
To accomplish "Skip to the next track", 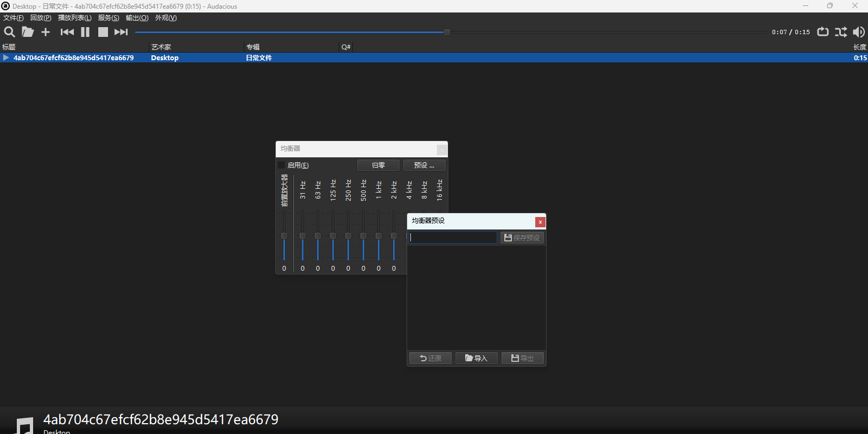I will pyautogui.click(x=121, y=32).
